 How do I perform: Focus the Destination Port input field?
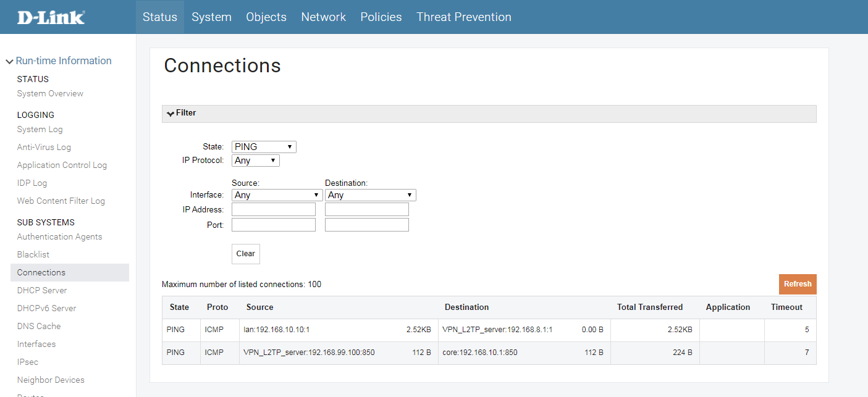tap(366, 225)
